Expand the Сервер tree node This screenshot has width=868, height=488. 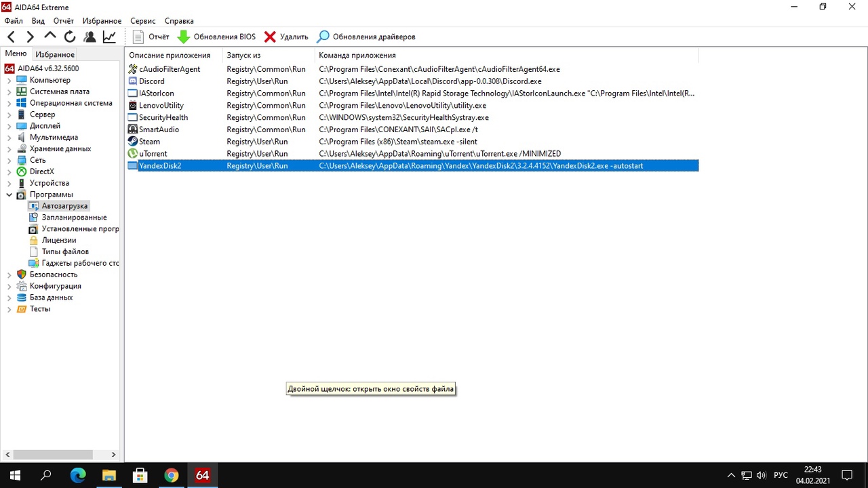[9, 115]
